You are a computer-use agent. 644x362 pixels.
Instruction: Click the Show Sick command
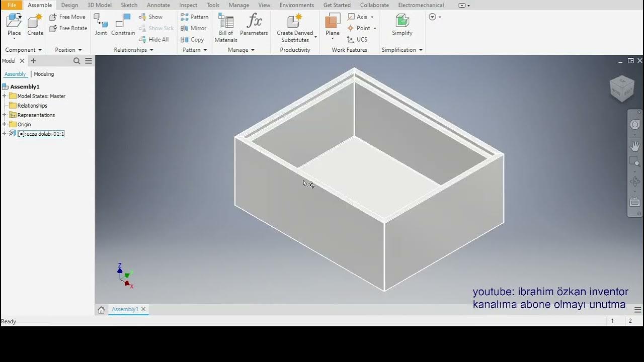pyautogui.click(x=156, y=29)
